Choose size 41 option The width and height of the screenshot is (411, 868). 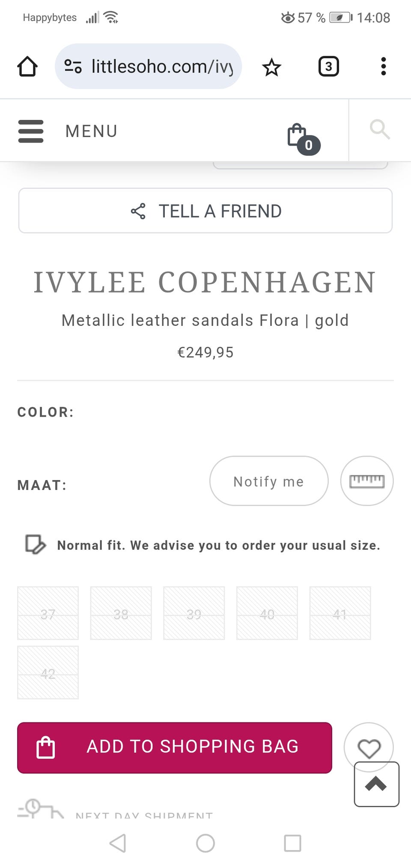pos(340,613)
